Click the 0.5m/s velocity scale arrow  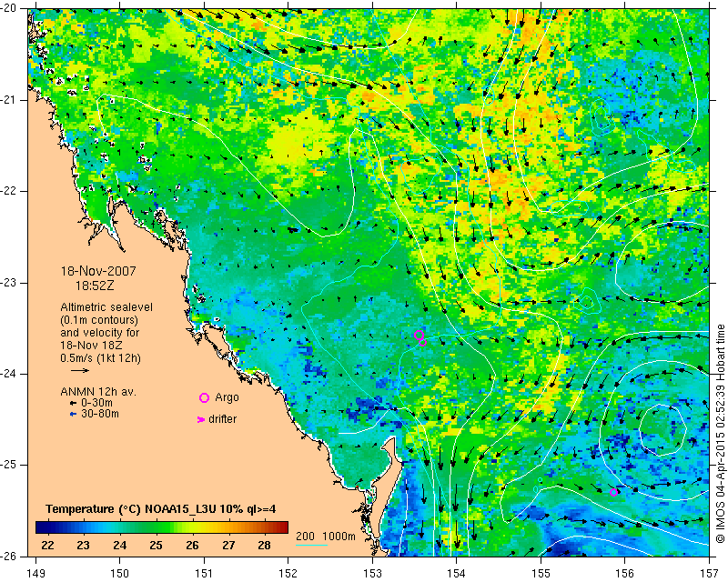[80, 370]
